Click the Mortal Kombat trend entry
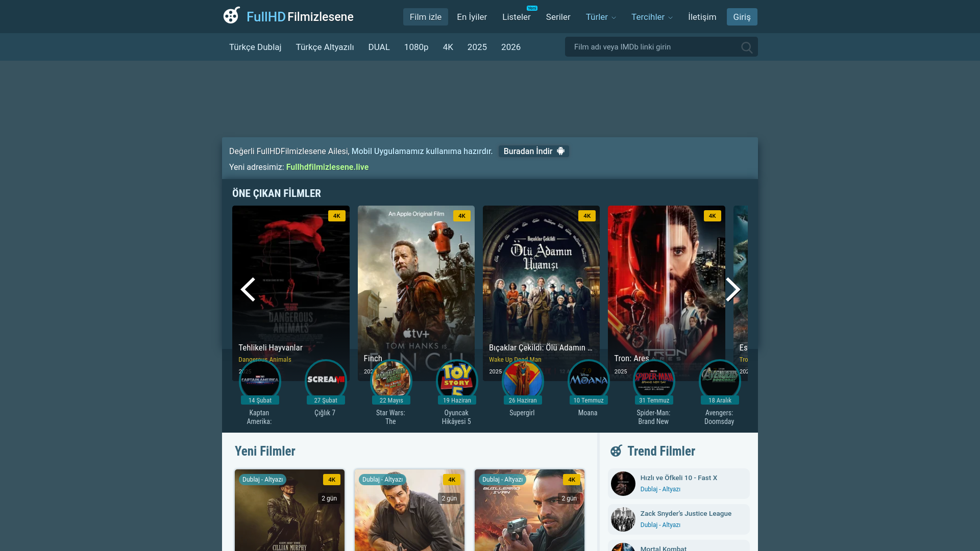980x551 pixels. [679, 545]
